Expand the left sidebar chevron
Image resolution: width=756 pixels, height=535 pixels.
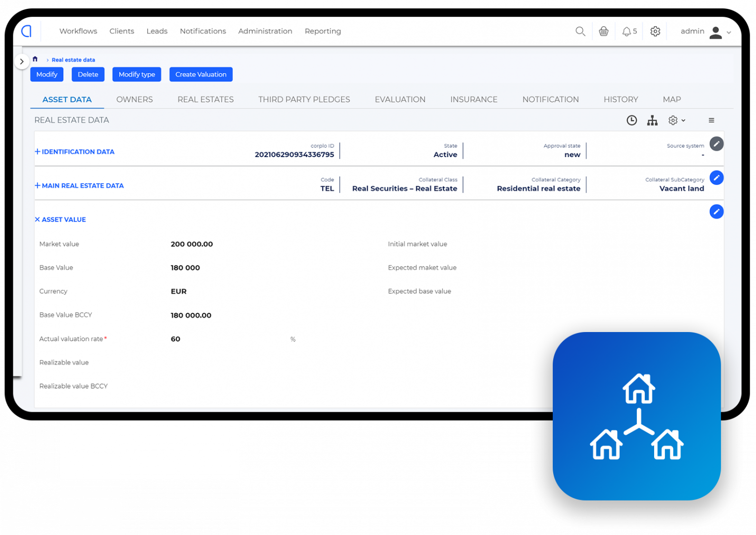[22, 62]
